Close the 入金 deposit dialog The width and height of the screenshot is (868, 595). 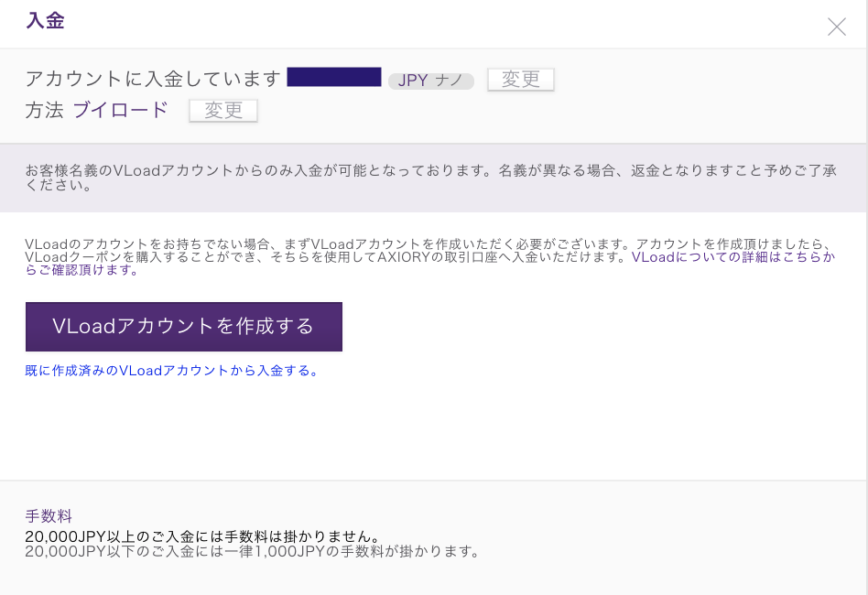click(x=837, y=27)
